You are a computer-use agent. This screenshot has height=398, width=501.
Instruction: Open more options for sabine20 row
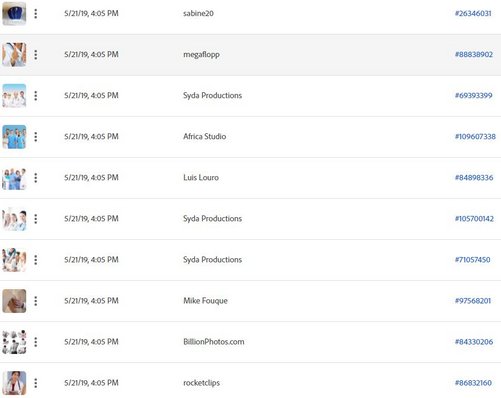[x=36, y=14]
